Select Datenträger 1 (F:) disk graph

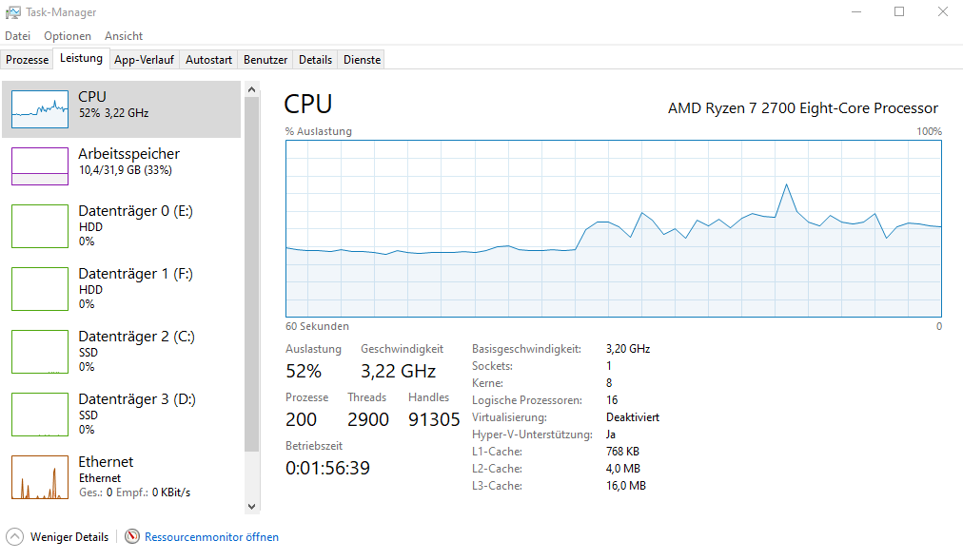click(x=40, y=288)
